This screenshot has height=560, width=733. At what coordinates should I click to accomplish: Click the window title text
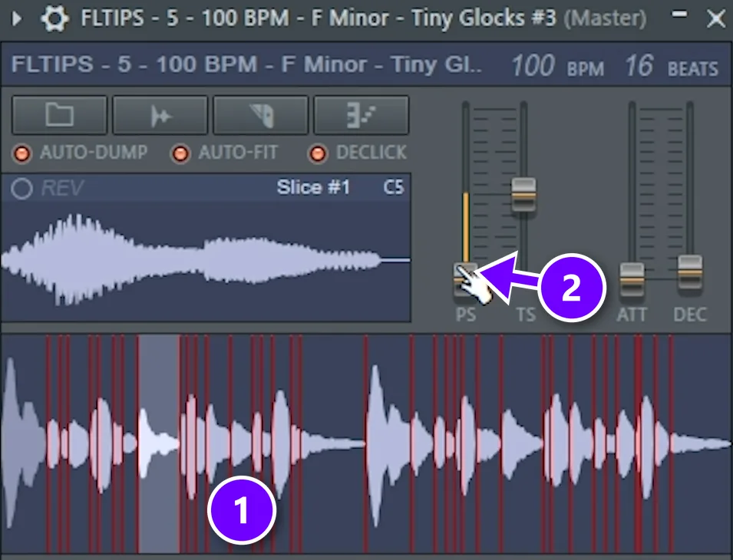point(364,18)
